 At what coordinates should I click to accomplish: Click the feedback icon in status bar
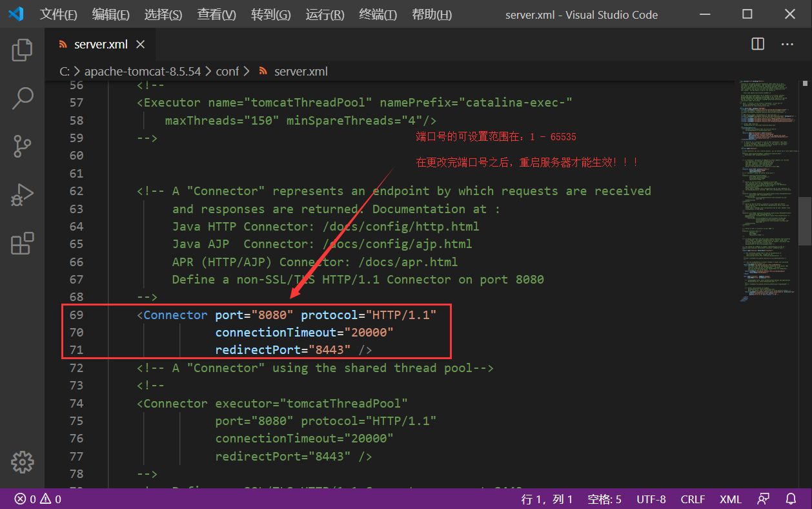(x=764, y=499)
